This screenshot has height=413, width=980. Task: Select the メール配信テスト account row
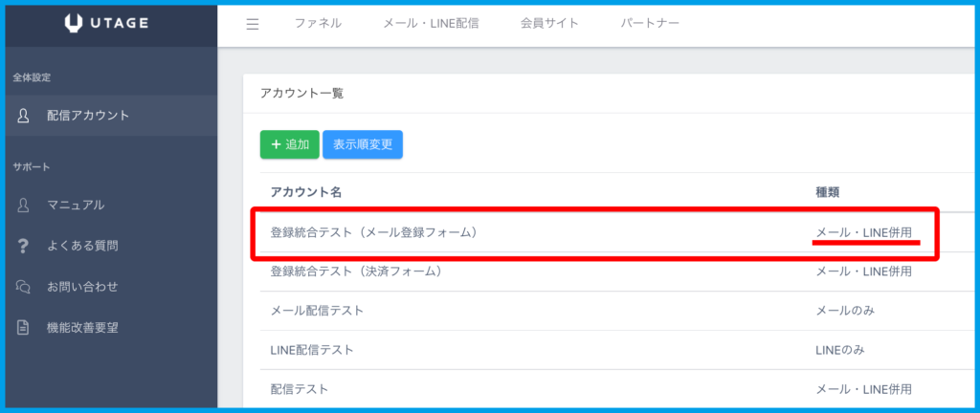[317, 311]
